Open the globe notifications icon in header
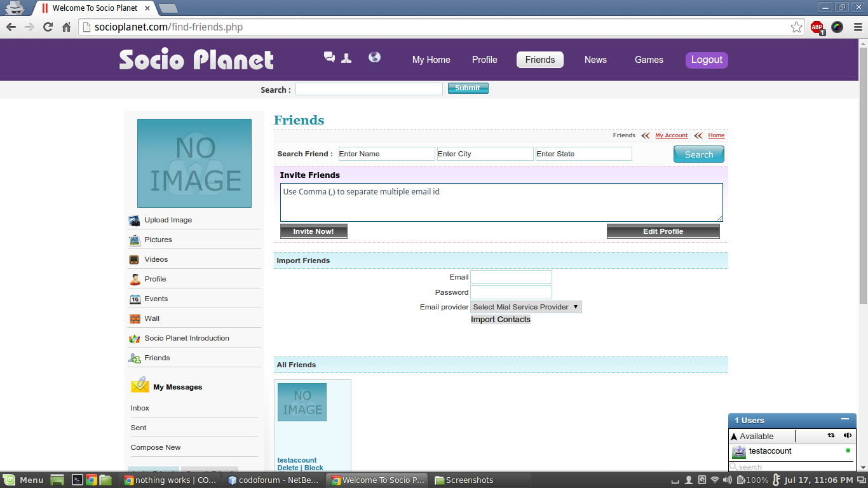 (x=375, y=57)
